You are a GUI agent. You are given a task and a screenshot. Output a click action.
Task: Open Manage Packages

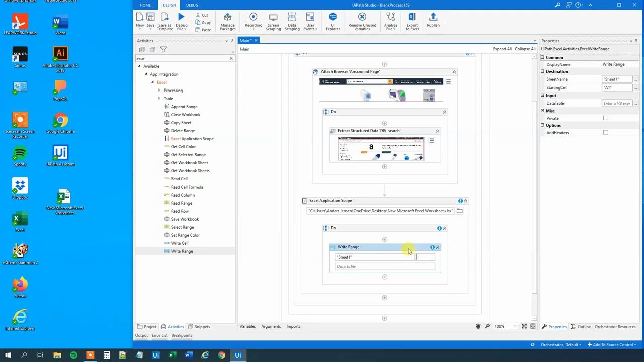[x=227, y=22]
